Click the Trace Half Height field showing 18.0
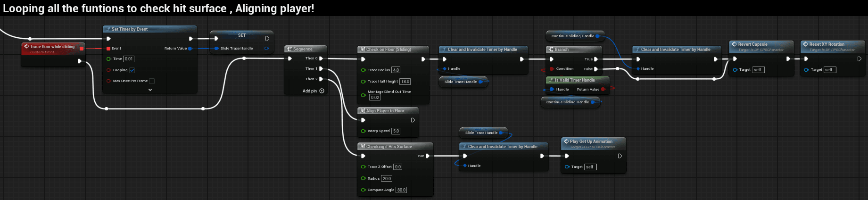 (x=405, y=82)
